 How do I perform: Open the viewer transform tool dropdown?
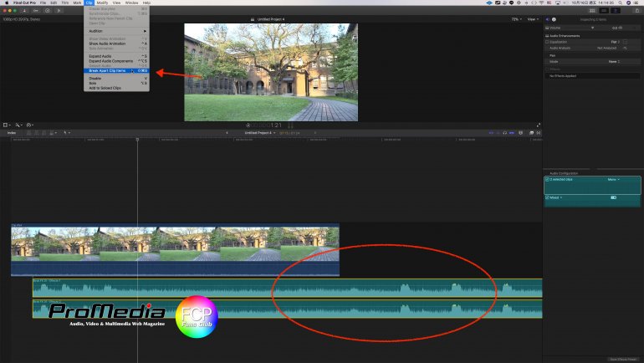click(7, 125)
